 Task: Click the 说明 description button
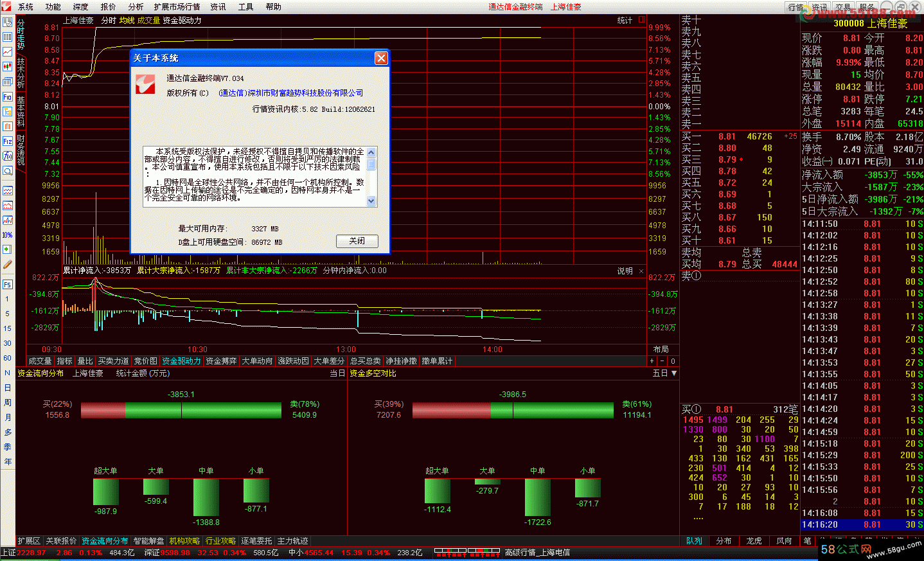pyautogui.click(x=625, y=271)
